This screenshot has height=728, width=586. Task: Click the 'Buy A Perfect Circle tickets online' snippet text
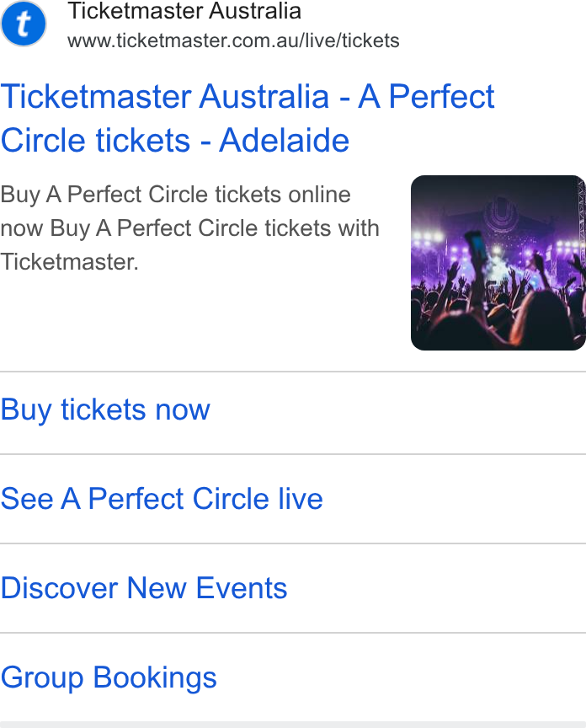(x=175, y=195)
